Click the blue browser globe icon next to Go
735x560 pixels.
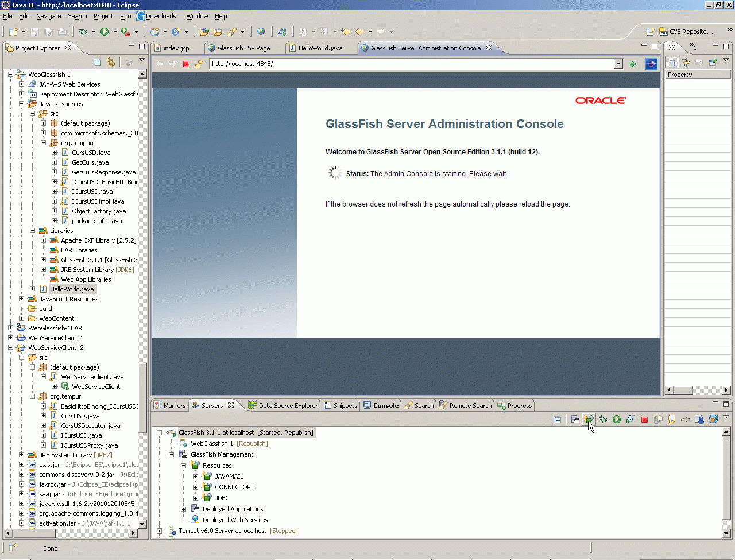click(651, 64)
